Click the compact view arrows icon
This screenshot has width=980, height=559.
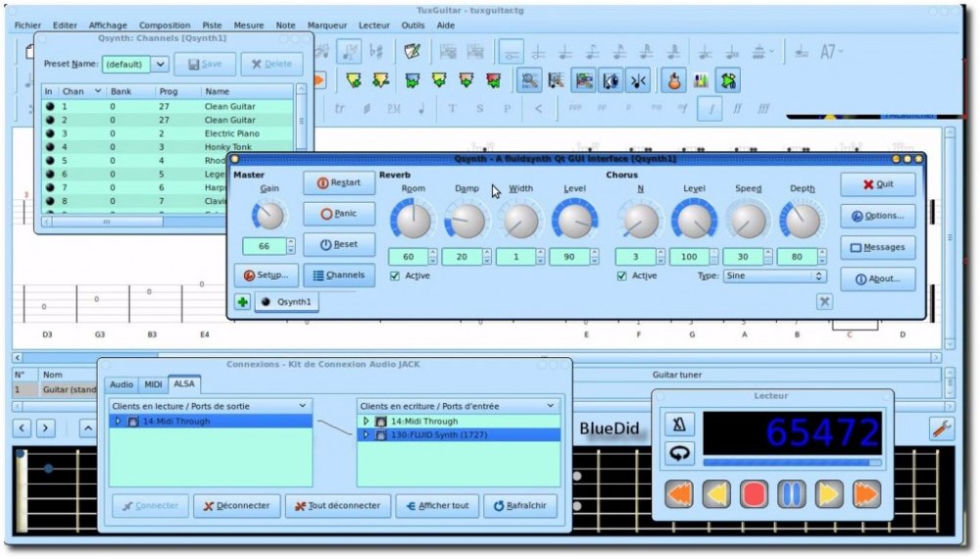[638, 80]
